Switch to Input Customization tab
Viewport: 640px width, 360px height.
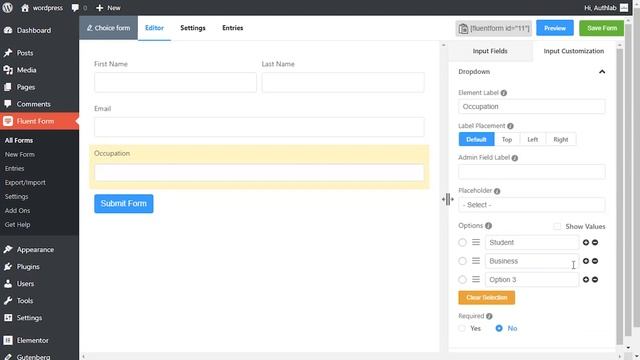tap(574, 51)
